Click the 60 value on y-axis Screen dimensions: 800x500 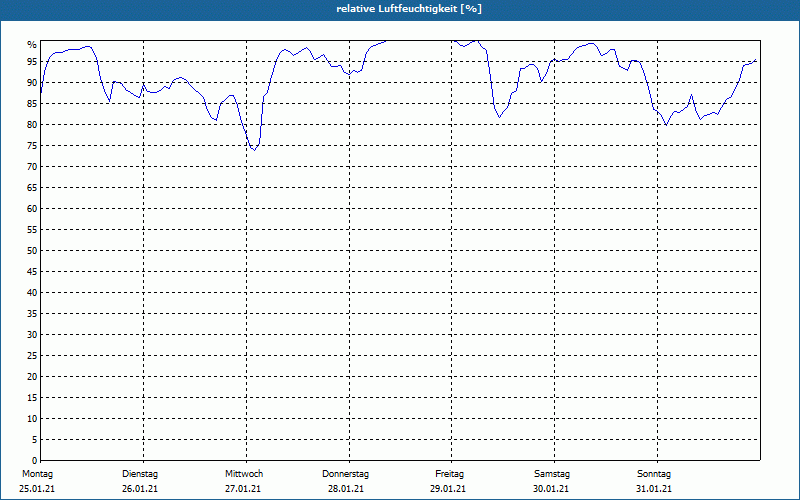click(x=32, y=209)
